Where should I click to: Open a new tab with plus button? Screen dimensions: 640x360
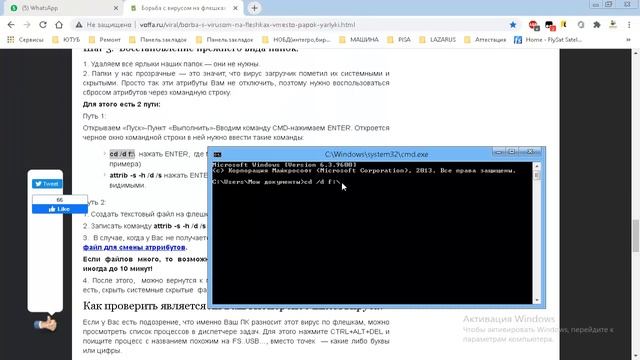pos(254,8)
